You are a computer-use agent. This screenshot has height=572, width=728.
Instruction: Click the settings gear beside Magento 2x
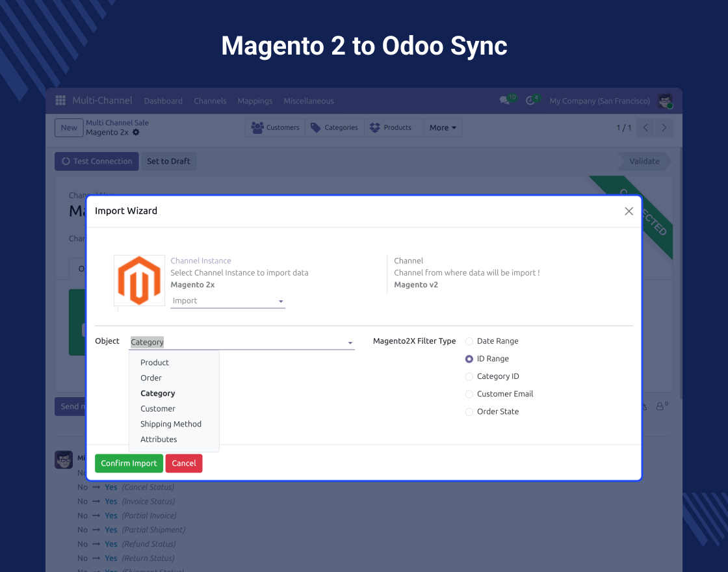[136, 133]
